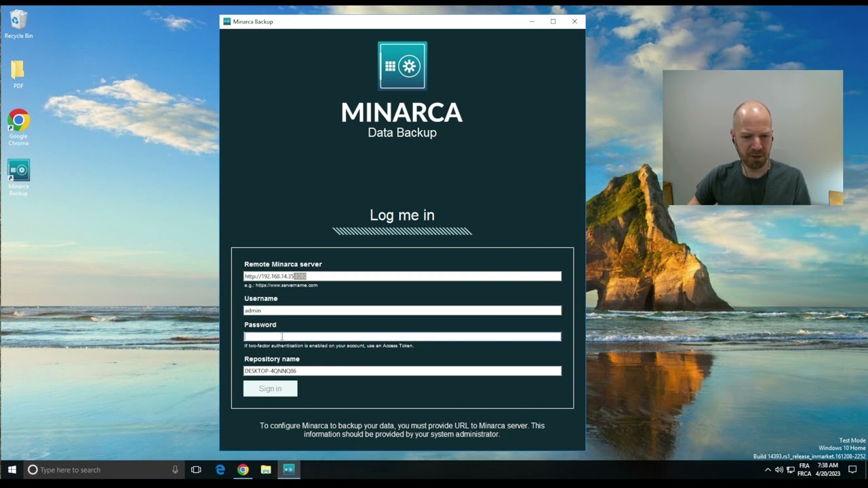Screen dimensions: 868x488
Task: Click the 'MINARCA' title text
Action: 401,113
